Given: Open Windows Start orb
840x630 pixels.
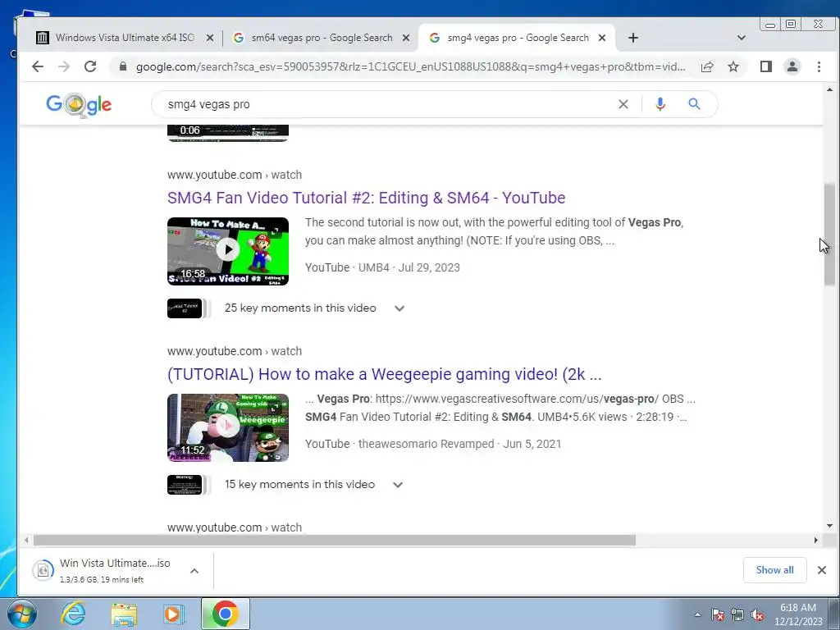Looking at the screenshot, I should tap(22, 614).
